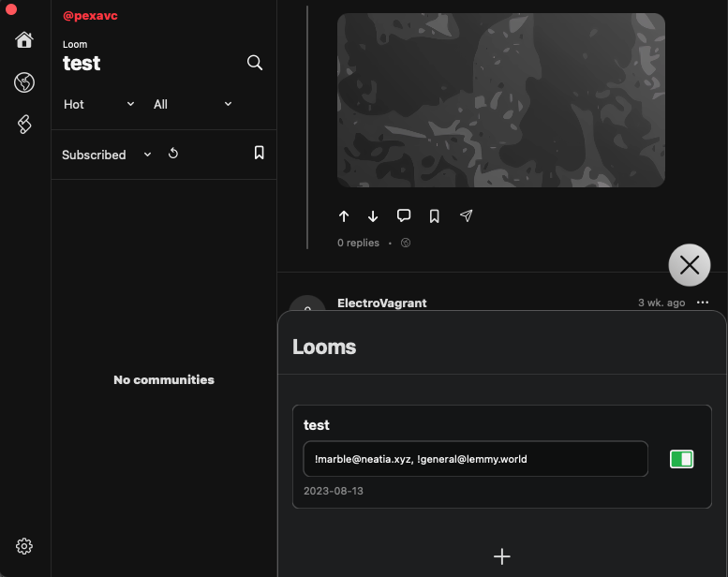Viewport: 728px width, 577px height.
Task: Click the test loom card title
Action: [x=316, y=425]
